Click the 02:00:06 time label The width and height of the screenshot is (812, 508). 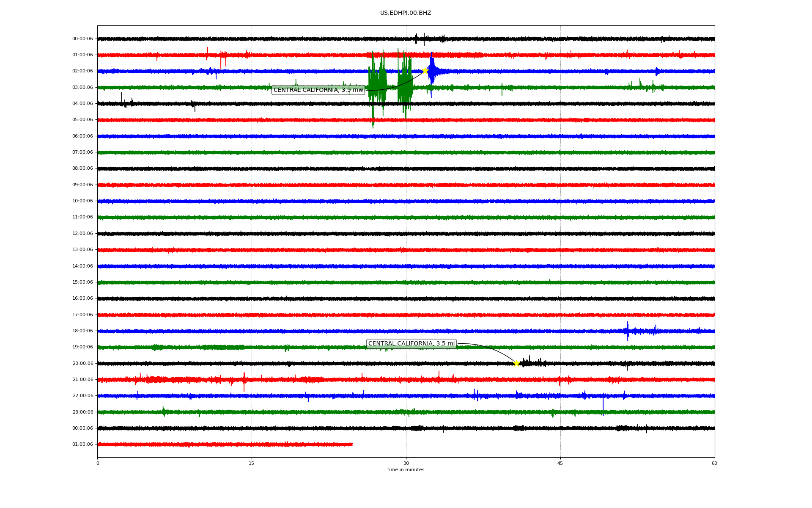pyautogui.click(x=82, y=71)
